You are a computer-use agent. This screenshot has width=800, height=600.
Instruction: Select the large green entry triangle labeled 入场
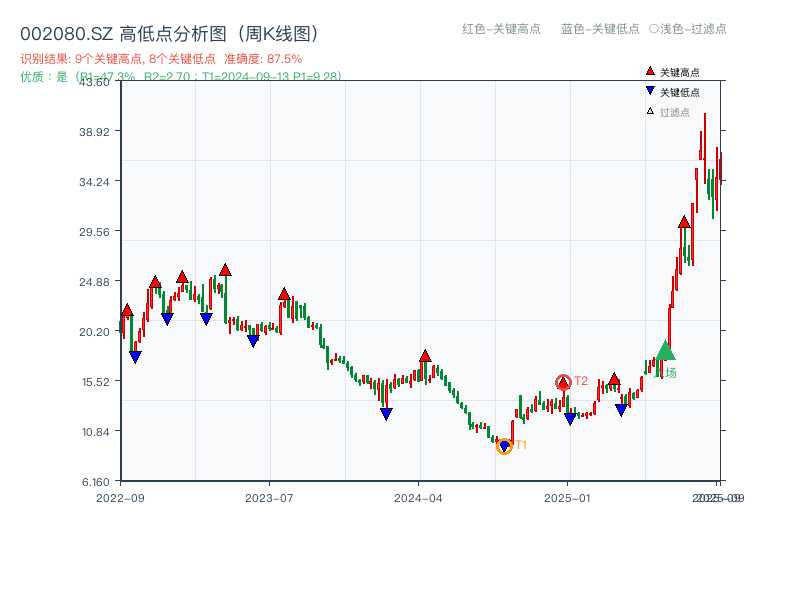665,351
